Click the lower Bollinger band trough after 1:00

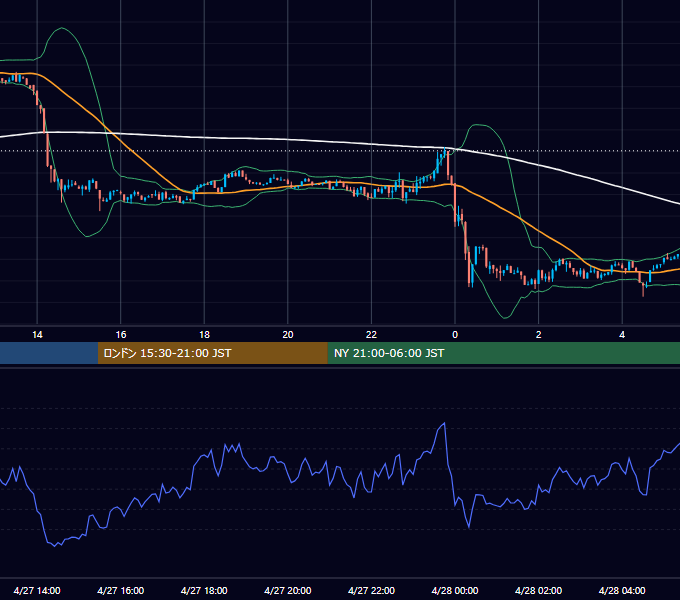pos(505,318)
